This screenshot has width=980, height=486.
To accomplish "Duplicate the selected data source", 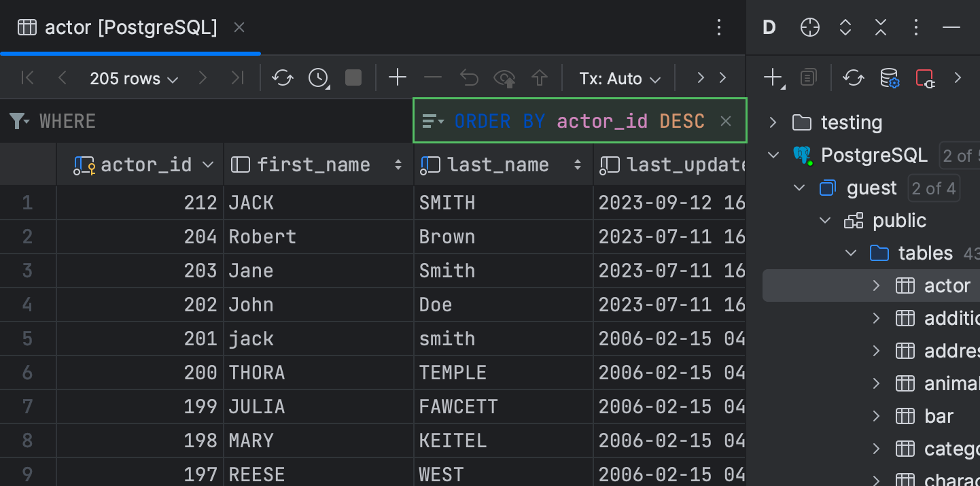I will (x=809, y=77).
